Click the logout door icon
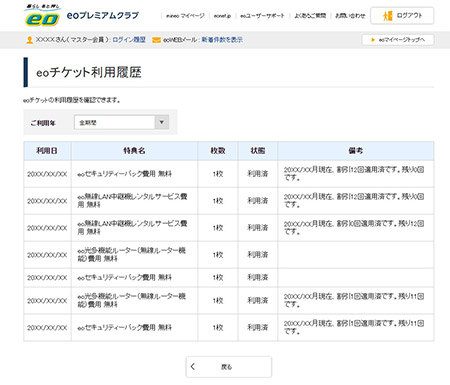This screenshot has width=450, height=385. coord(388,15)
